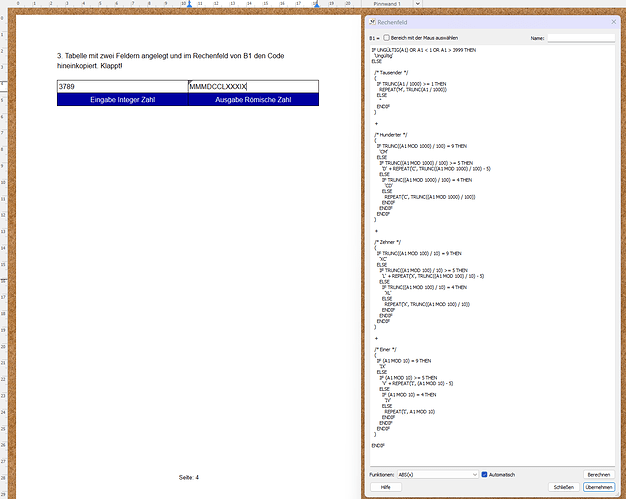Select the 'Ausgabe Römische Zahl' header cell

[x=252, y=101]
